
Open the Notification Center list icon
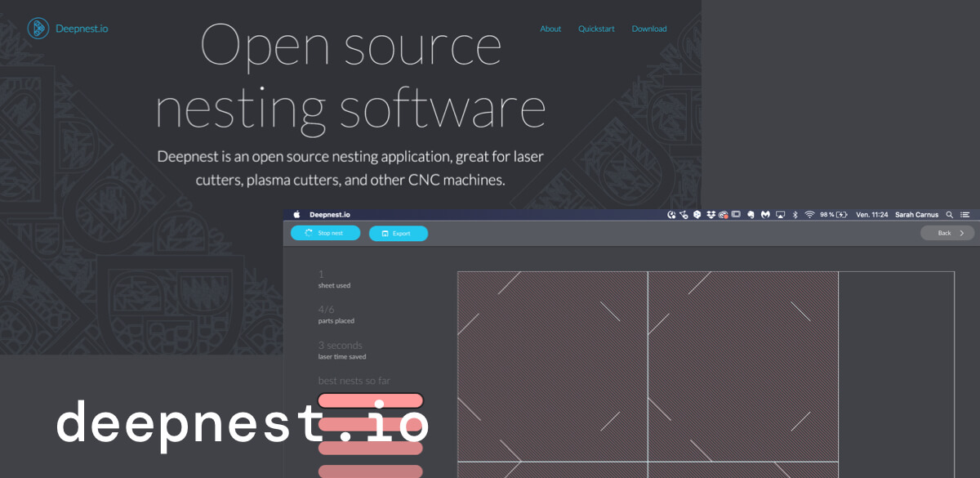964,215
